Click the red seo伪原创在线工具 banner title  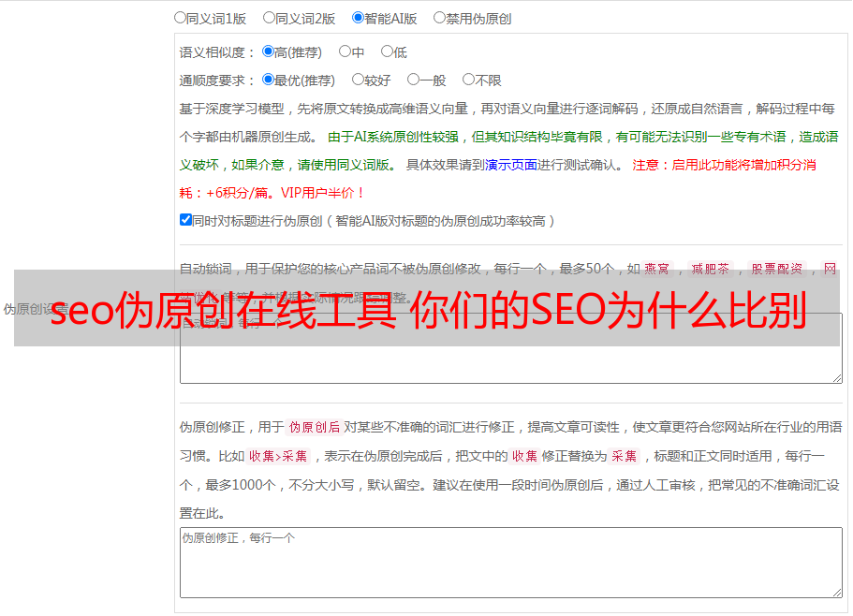427,311
